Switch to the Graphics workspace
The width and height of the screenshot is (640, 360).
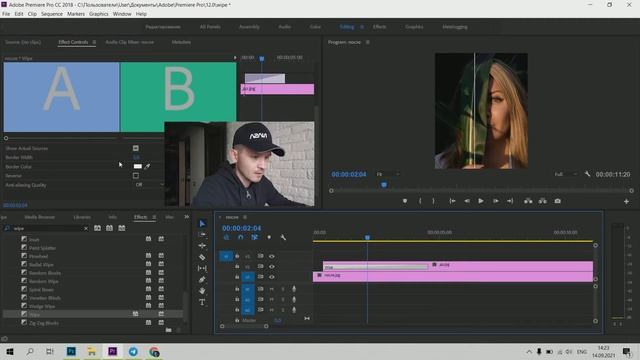point(414,27)
